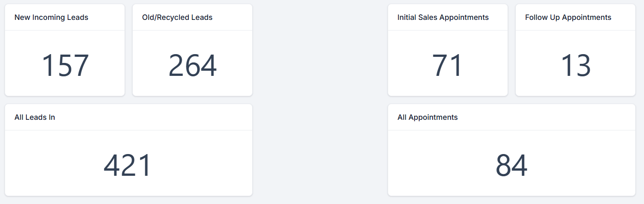Click the Old/Recycled Leads title
644x204 pixels.
[177, 18]
